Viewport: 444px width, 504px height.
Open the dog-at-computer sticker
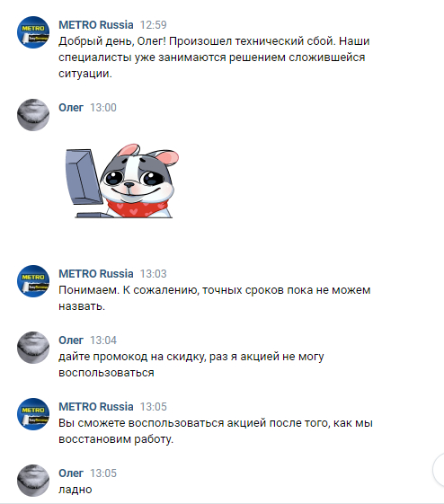(x=122, y=181)
